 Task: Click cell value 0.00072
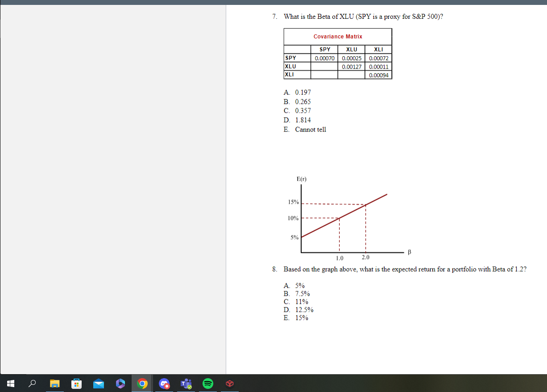tap(379, 58)
